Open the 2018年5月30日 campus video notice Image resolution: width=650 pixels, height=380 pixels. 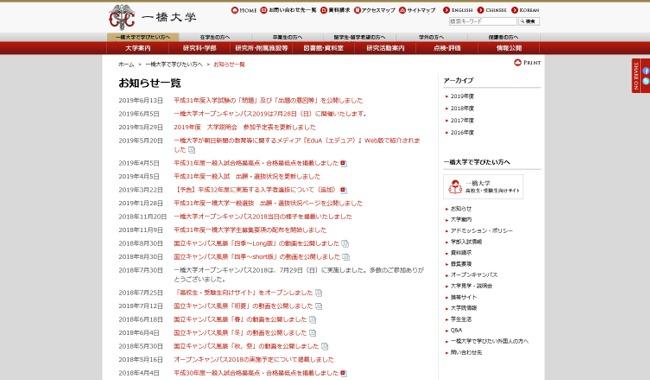246,346
